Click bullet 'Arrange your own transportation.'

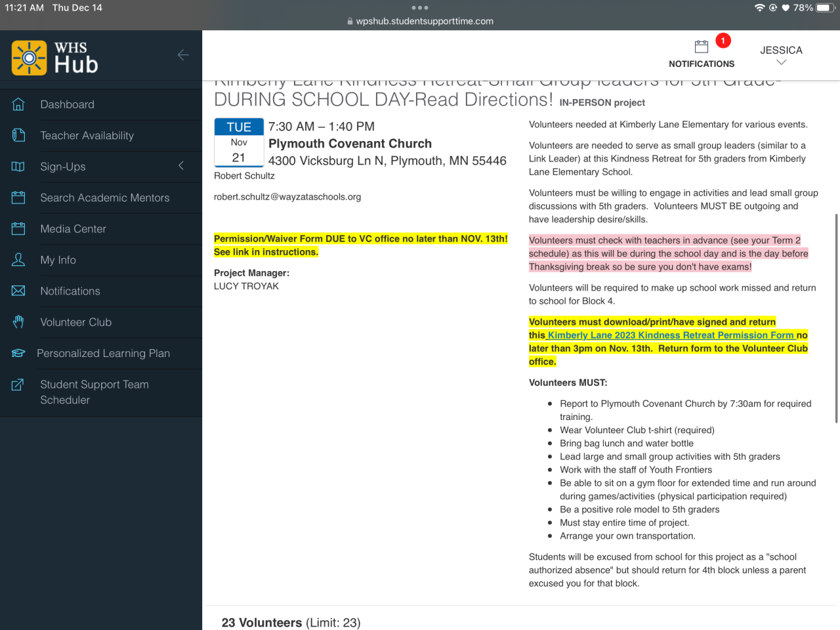627,536
